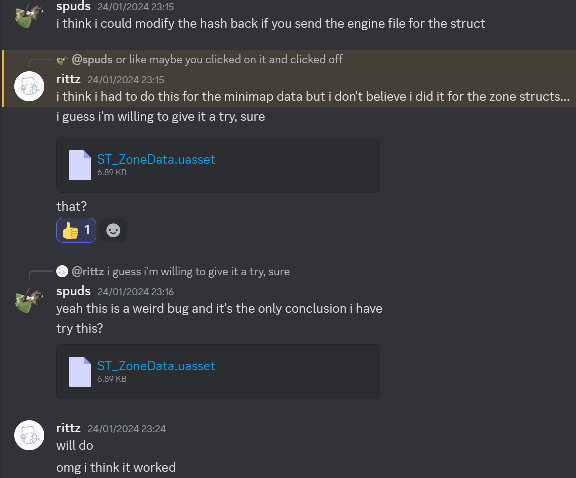The height and width of the screenshot is (478, 576).
Task: Click the file icon in spuds' ST_ZoneData attachment
Action: click(80, 371)
